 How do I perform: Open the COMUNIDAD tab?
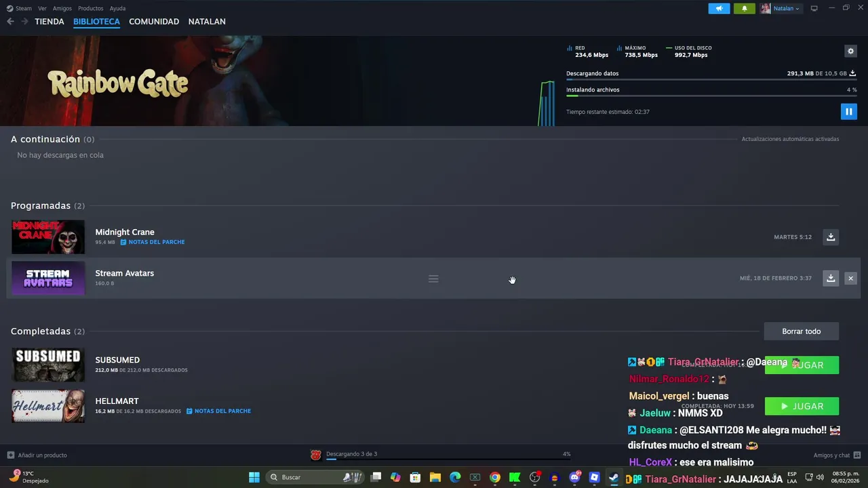tap(154, 22)
